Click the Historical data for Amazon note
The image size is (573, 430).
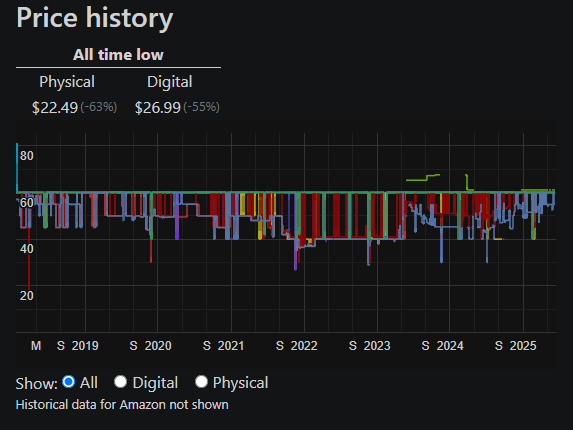122,405
